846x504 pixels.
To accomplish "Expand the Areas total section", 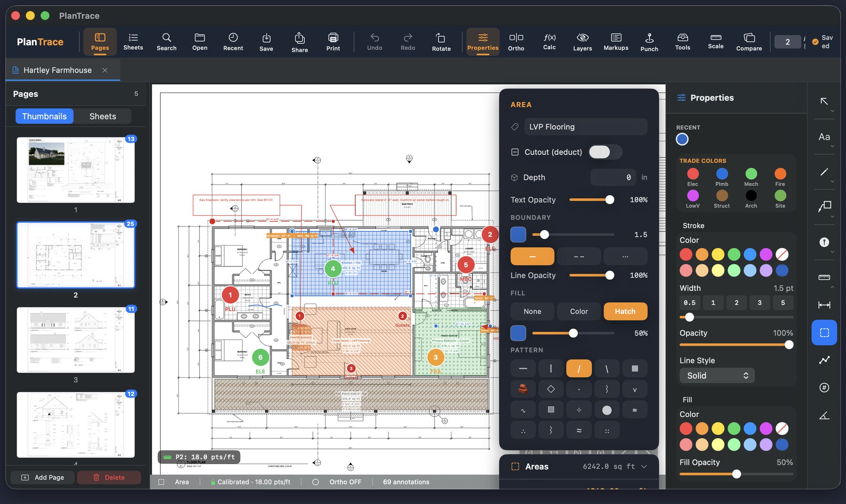I will [x=644, y=466].
